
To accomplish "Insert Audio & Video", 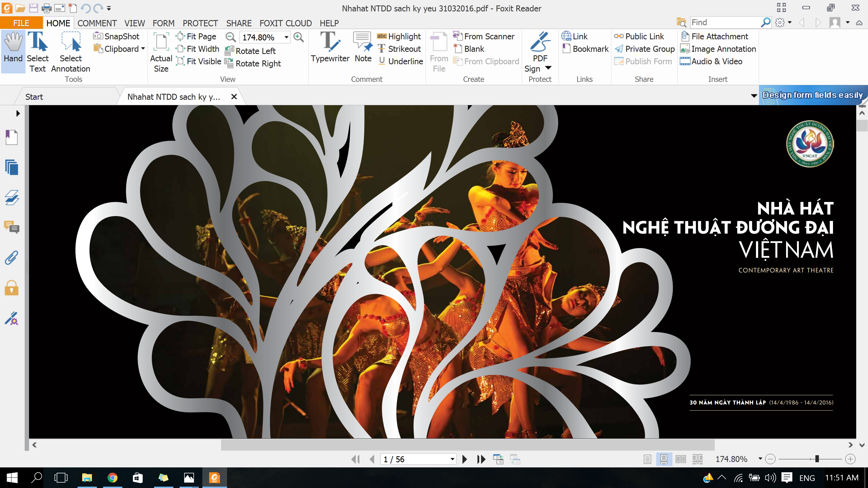I will (x=711, y=61).
